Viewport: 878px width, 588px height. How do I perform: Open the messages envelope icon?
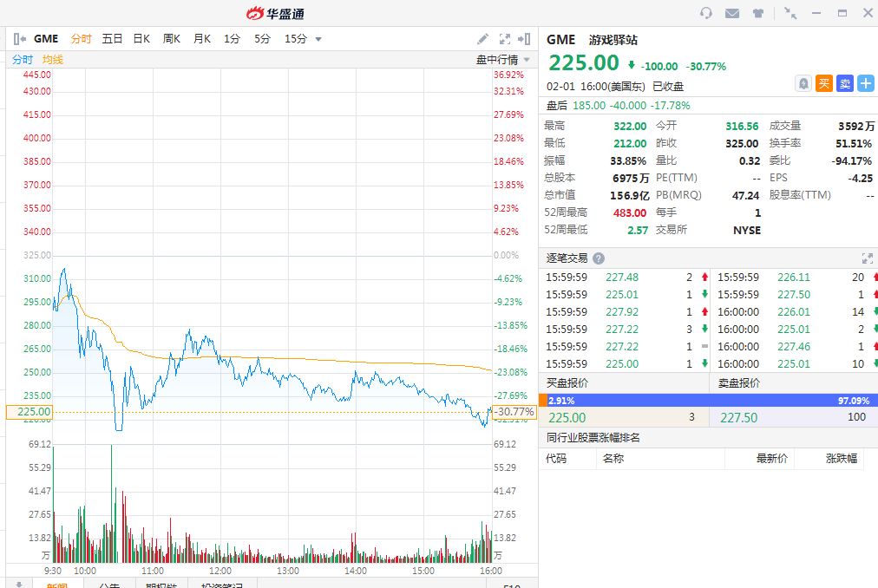(732, 13)
